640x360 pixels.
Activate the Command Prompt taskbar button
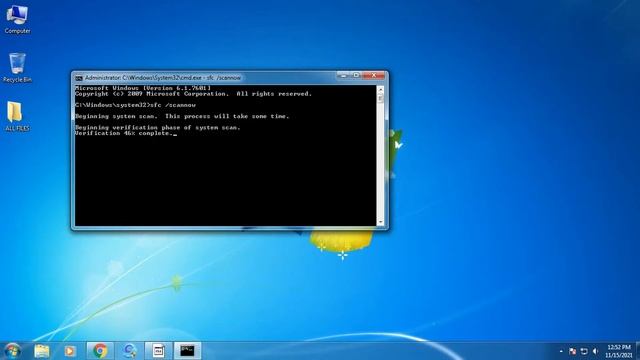coord(187,351)
